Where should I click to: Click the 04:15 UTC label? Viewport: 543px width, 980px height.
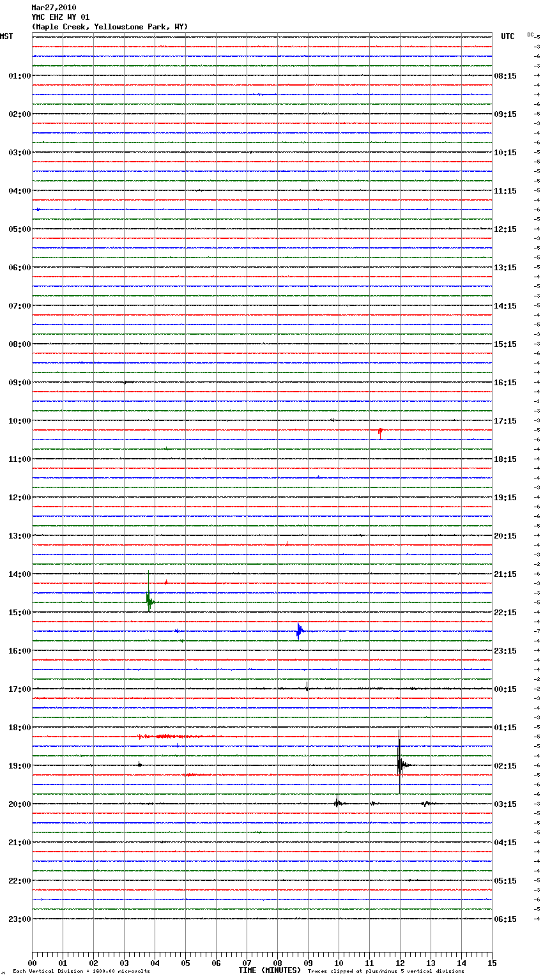click(x=505, y=843)
